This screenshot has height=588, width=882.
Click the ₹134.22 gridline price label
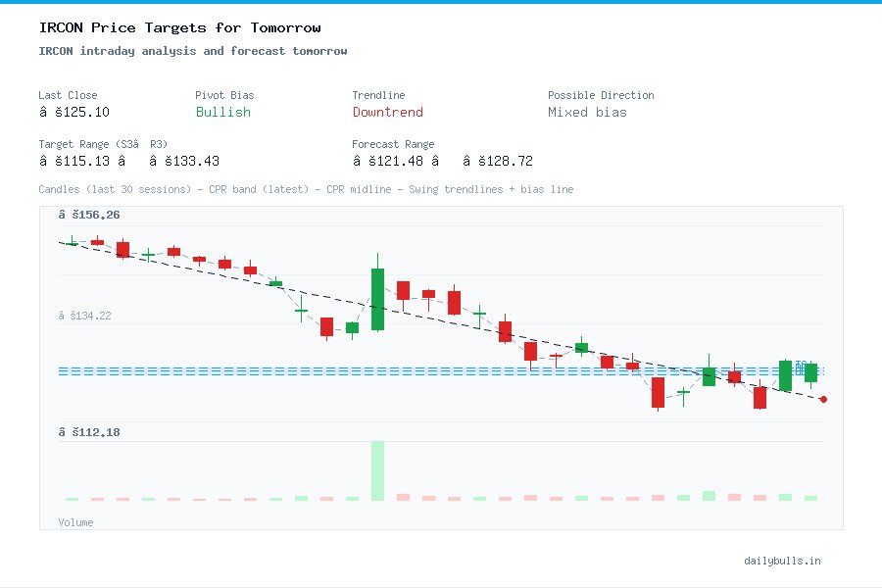pyautogui.click(x=83, y=316)
